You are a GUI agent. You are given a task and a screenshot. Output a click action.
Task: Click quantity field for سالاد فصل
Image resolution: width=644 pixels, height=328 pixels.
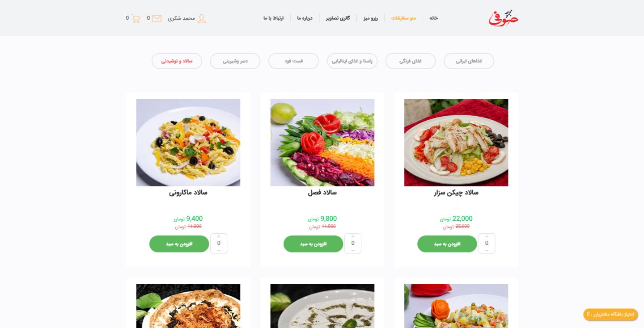tap(353, 244)
